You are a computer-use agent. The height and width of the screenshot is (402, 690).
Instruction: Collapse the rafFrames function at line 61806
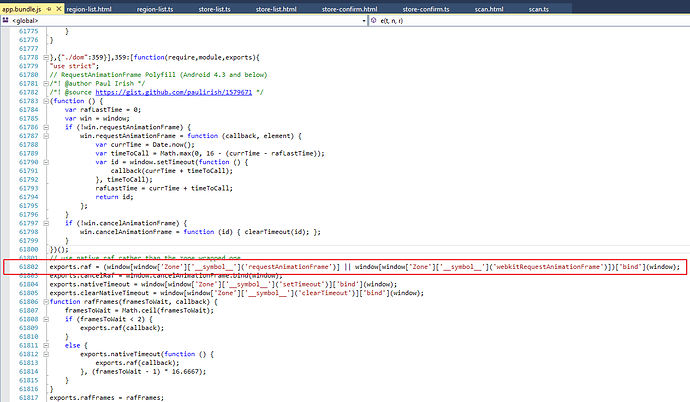46,302
